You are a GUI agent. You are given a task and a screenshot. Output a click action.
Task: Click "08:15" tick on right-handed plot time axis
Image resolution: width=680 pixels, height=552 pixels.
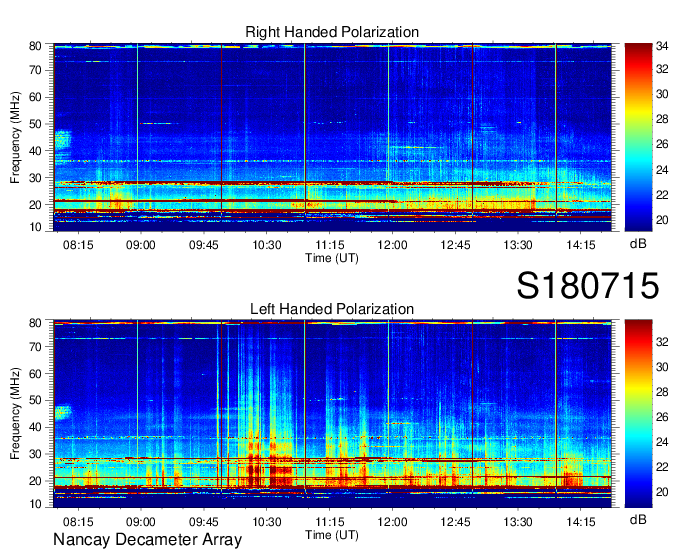coord(78,245)
